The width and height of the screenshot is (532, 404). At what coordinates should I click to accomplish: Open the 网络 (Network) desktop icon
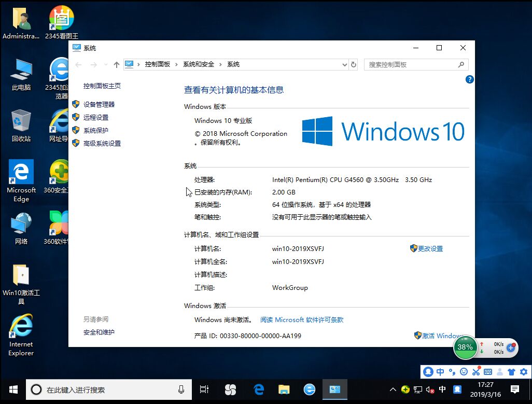21,229
